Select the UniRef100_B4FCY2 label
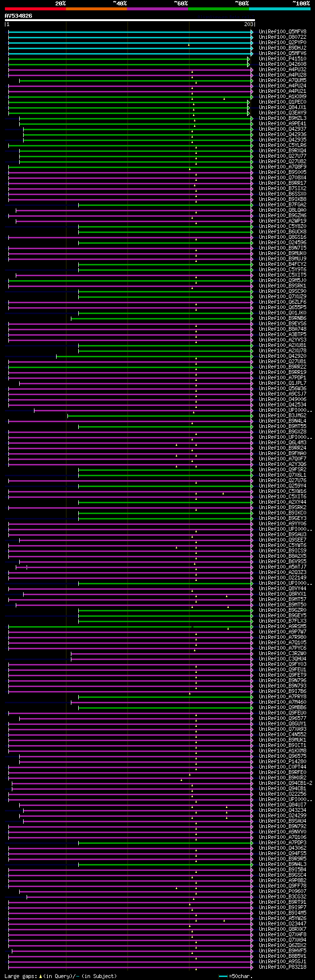Image resolution: width=315 pixels, height=980 pixels. pos(283,264)
